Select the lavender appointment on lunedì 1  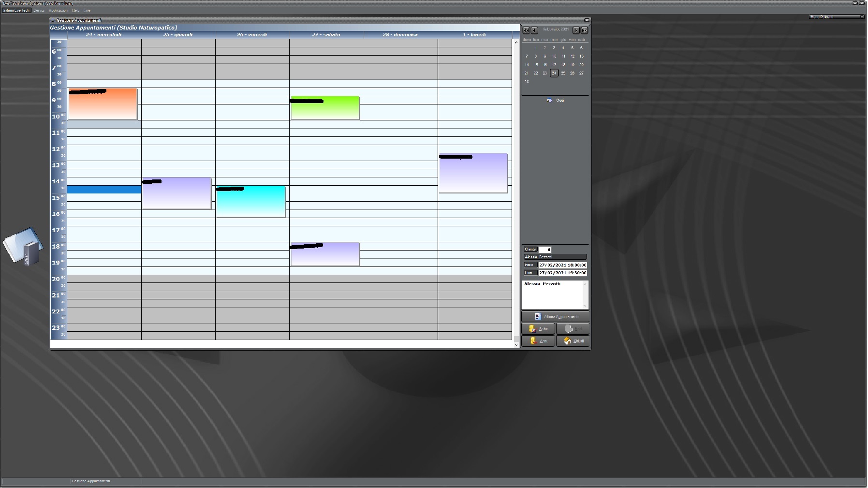[473, 173]
